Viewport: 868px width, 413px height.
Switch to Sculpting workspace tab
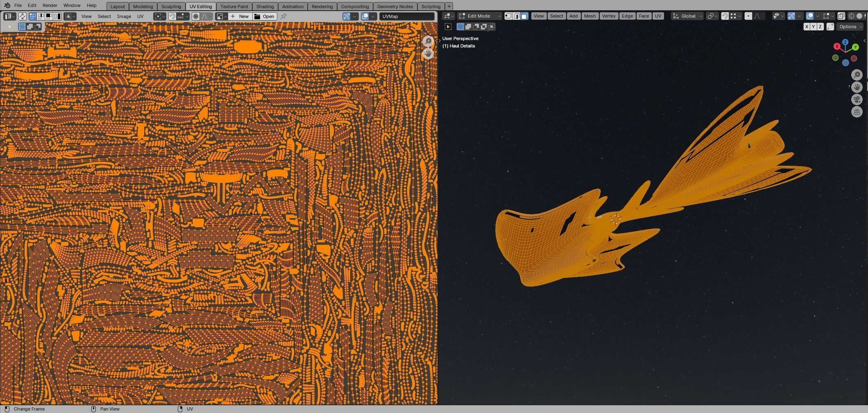pyautogui.click(x=171, y=7)
